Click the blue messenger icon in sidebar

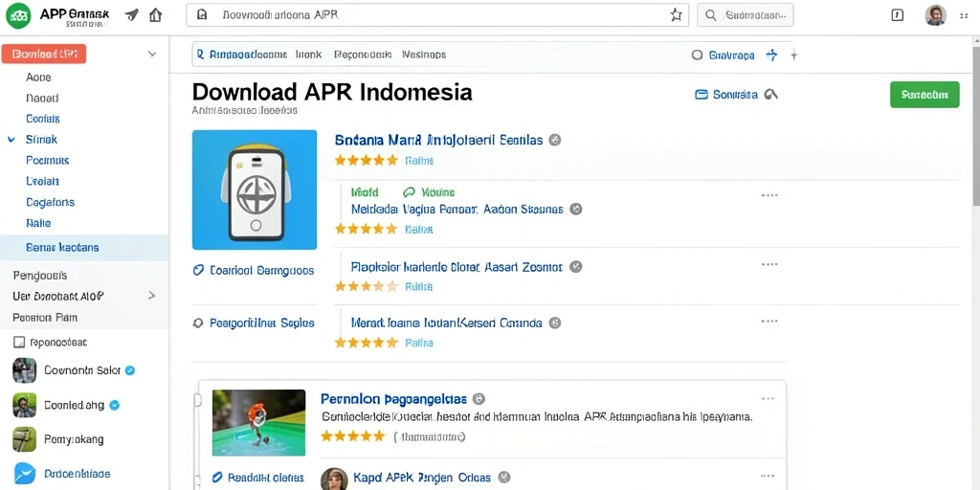click(x=24, y=474)
